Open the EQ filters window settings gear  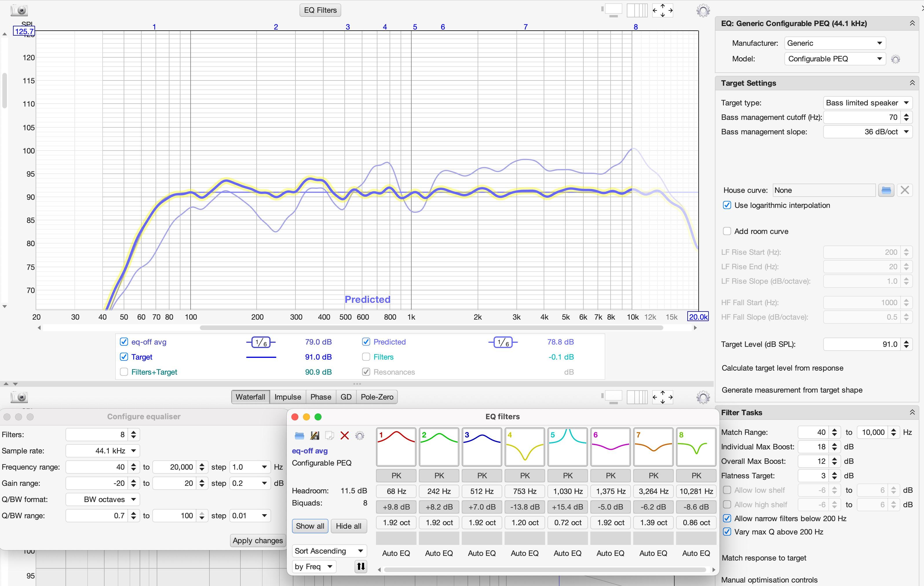click(x=359, y=436)
